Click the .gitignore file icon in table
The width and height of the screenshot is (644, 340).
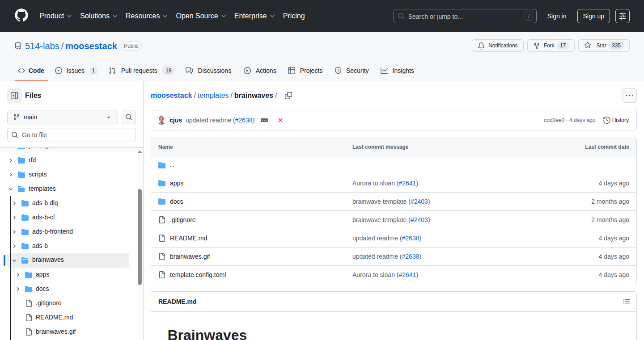(x=162, y=220)
